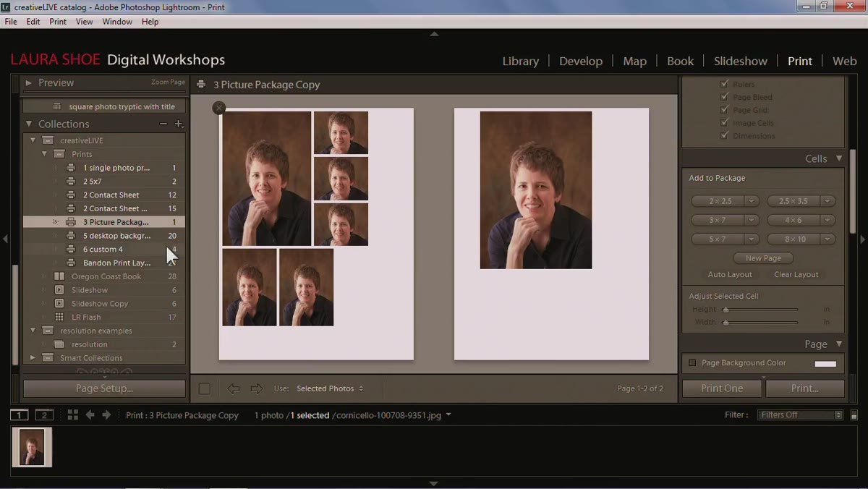Screen dimensions: 868x489
Task: Open the Edit menu
Action: (33, 22)
